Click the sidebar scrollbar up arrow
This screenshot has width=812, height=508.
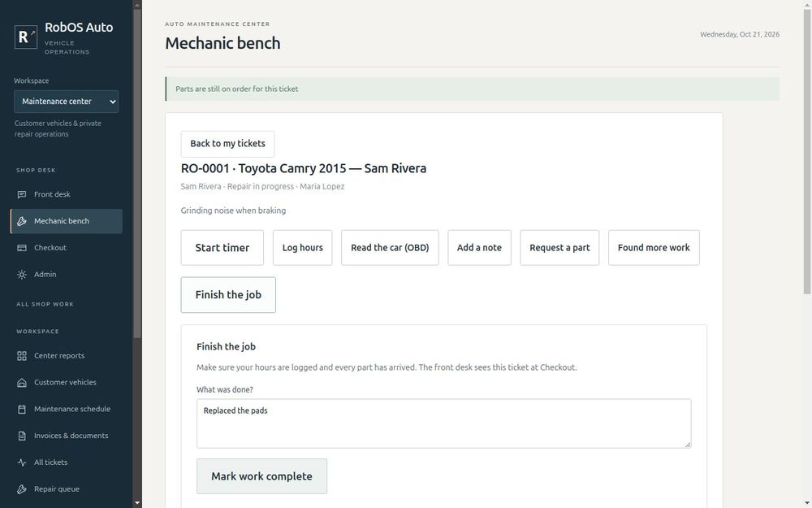pos(137,5)
